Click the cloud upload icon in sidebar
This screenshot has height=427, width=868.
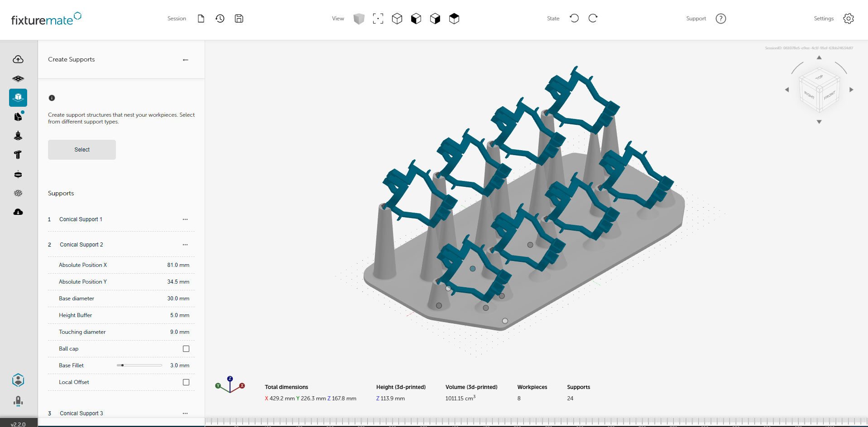click(18, 59)
